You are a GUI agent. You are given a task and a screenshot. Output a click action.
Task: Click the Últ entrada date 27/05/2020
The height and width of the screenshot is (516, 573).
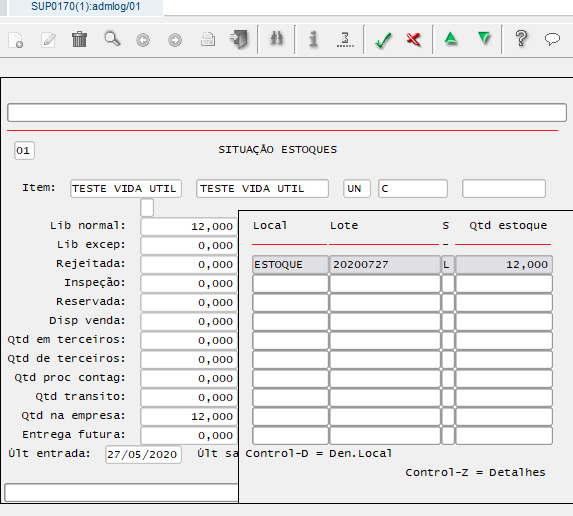(x=143, y=455)
